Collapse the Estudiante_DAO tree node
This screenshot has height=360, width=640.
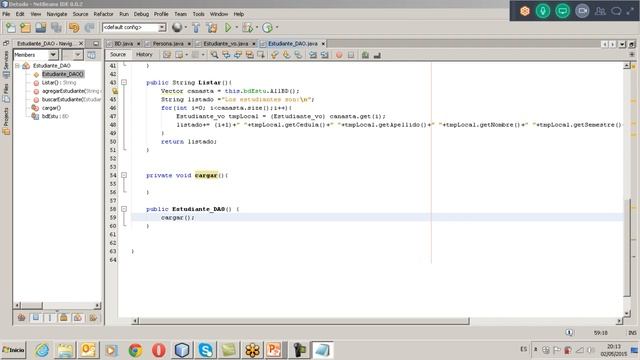coord(18,65)
